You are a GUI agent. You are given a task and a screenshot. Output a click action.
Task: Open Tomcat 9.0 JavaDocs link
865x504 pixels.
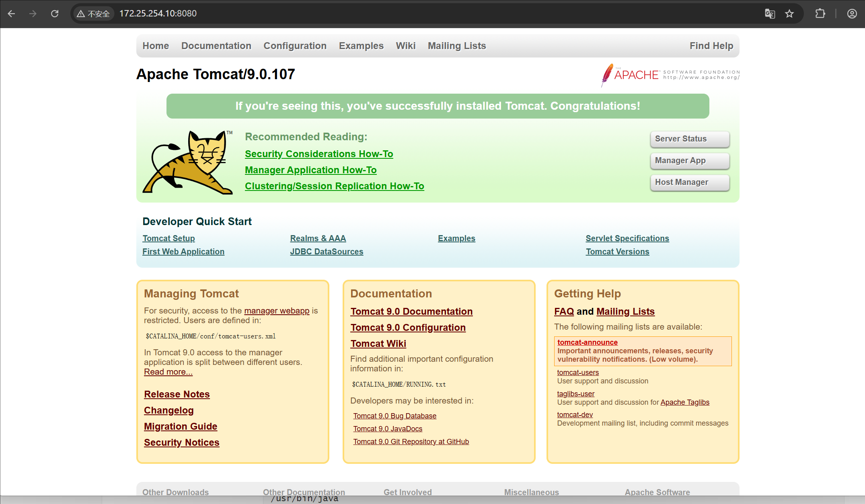tap(388, 429)
